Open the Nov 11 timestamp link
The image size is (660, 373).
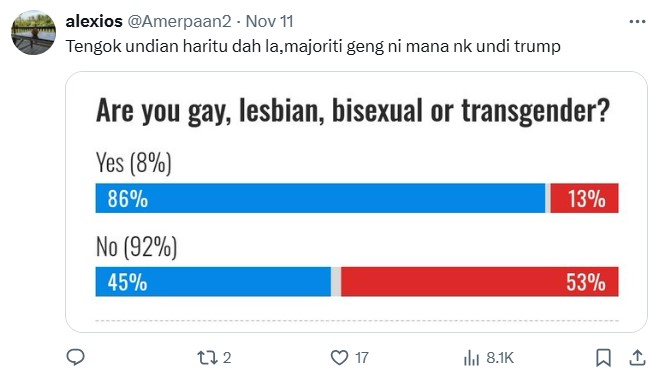point(269,21)
